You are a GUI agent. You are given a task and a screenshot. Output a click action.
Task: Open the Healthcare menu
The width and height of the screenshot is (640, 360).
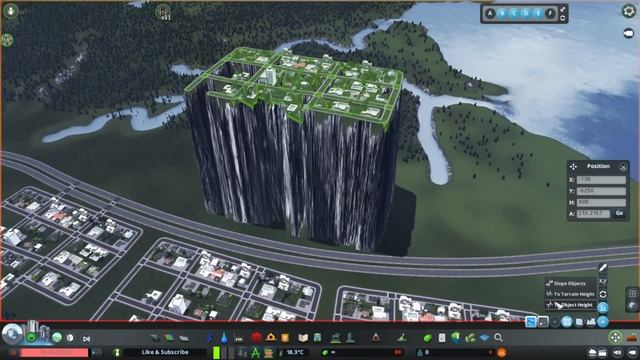point(256,338)
